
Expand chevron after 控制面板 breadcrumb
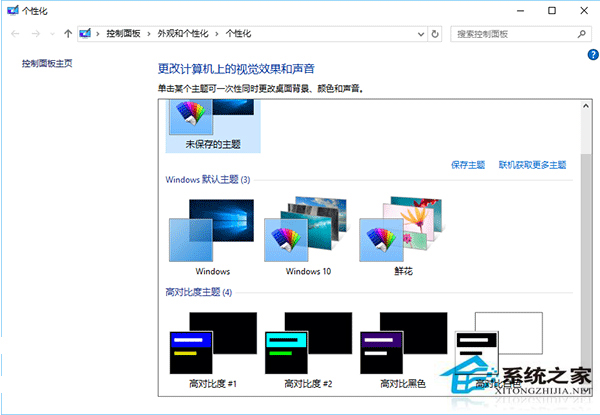(x=149, y=34)
